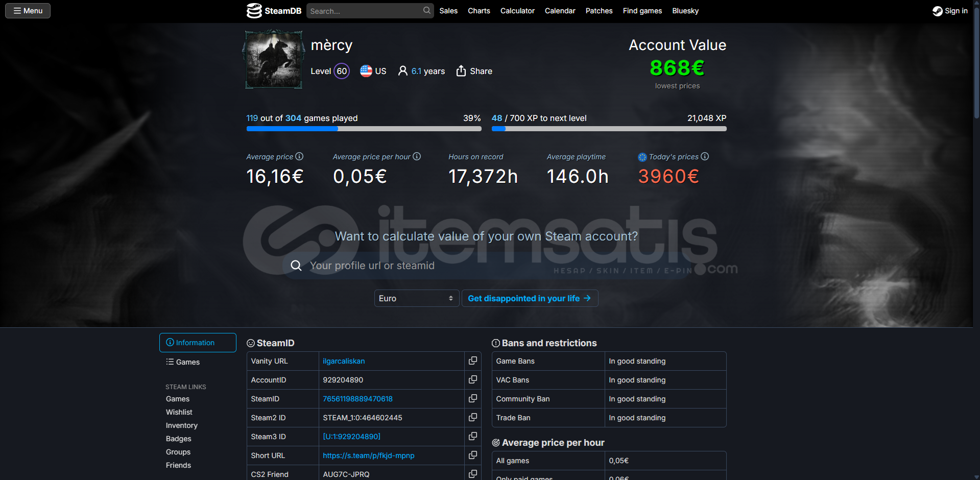Image resolution: width=980 pixels, height=480 pixels.
Task: Open the Games Steam link
Action: tap(178, 399)
